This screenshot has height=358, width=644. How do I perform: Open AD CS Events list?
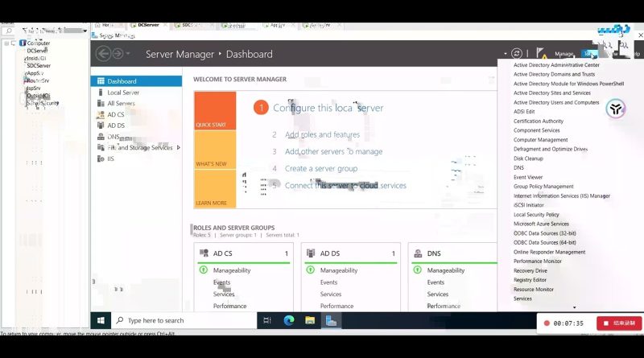point(222,282)
